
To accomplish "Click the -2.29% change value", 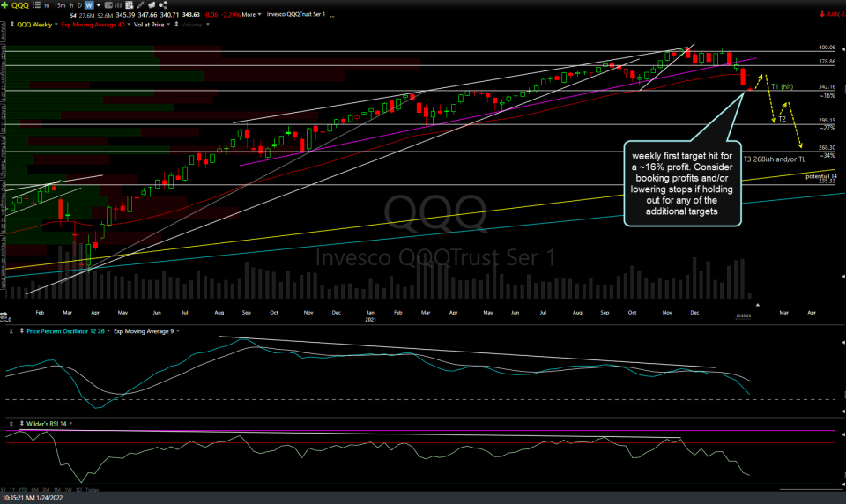I will tap(232, 15).
